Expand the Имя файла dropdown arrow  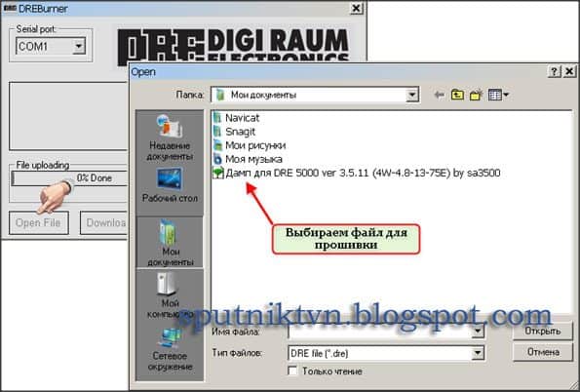[x=478, y=332]
